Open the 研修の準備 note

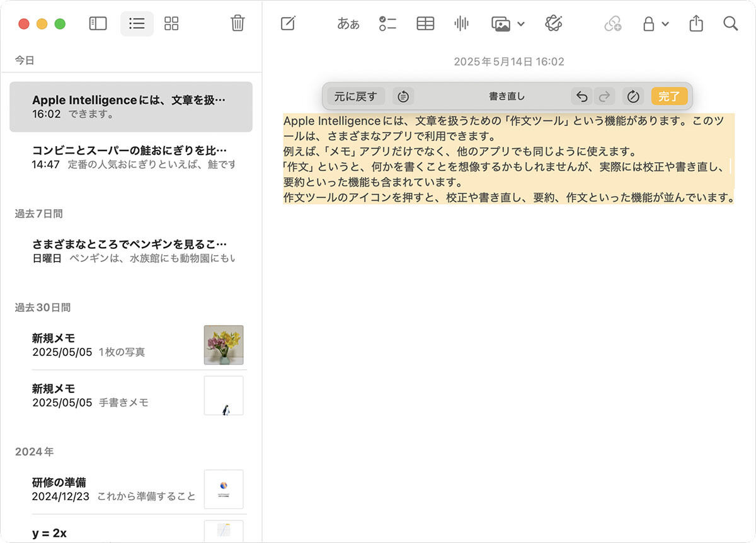click(131, 489)
